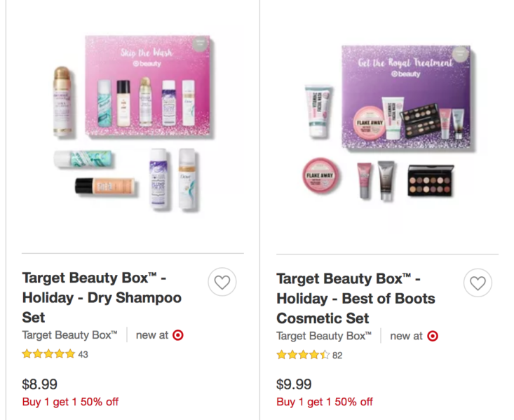Click Target bullseye logo under Dry Shampoo Set

178,335
